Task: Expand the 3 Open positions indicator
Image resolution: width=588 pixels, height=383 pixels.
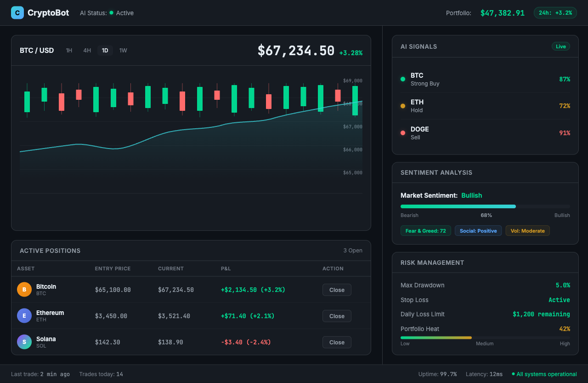Action: pyautogui.click(x=353, y=250)
